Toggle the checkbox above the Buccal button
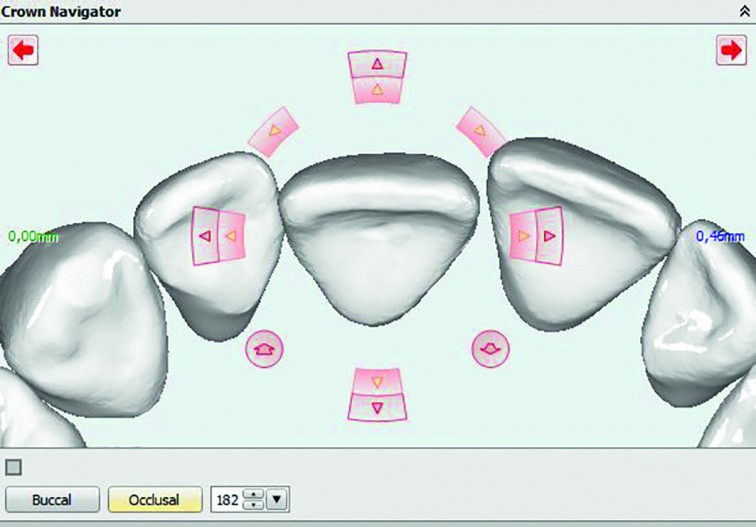The height and width of the screenshot is (527, 756). pyautogui.click(x=13, y=467)
